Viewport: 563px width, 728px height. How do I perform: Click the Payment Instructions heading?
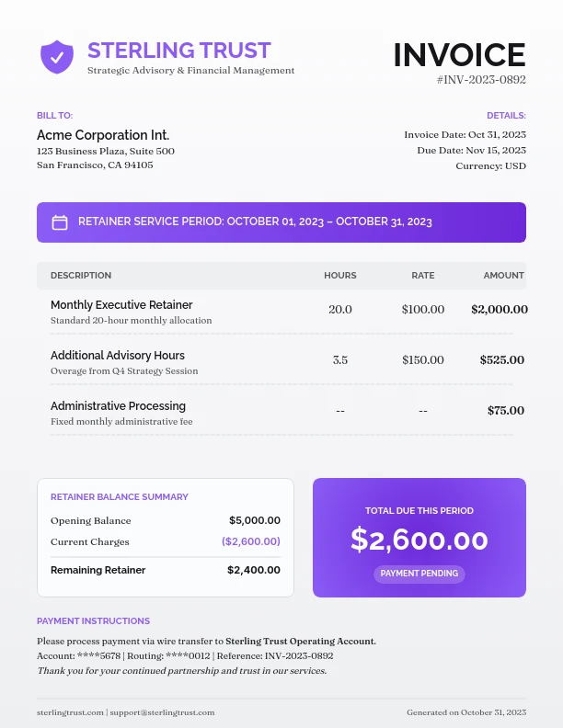point(93,621)
